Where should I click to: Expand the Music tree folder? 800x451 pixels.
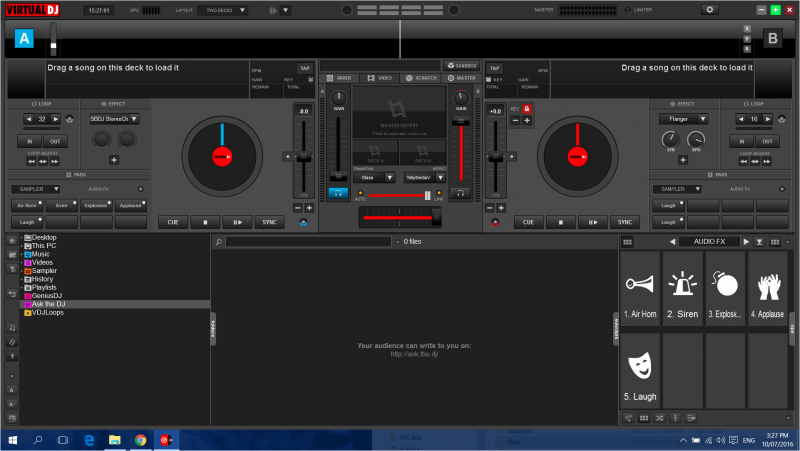pyautogui.click(x=22, y=254)
